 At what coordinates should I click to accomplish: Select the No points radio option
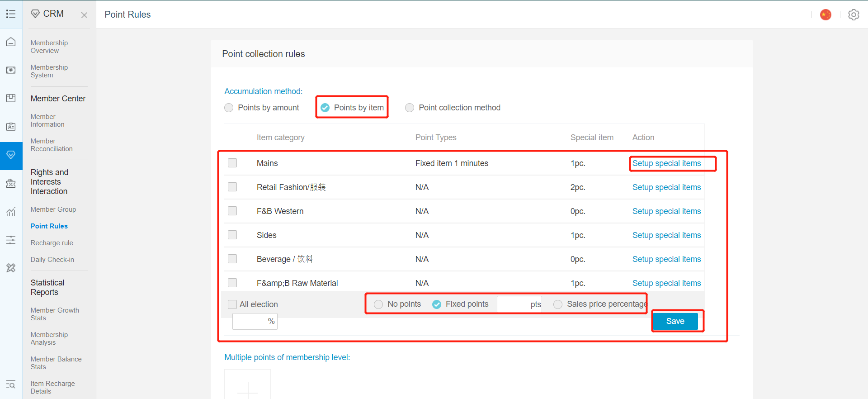point(378,304)
